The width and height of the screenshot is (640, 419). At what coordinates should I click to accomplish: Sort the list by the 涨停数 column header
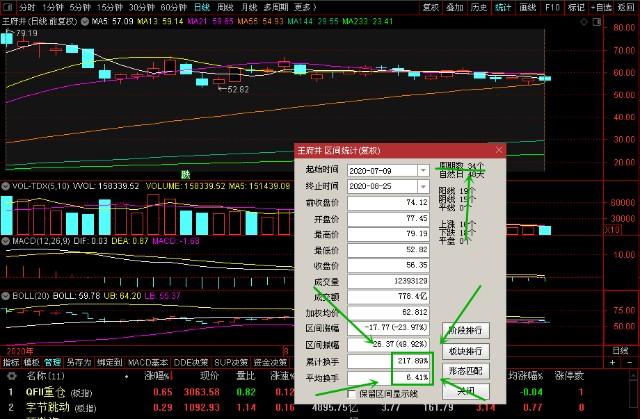point(569,376)
